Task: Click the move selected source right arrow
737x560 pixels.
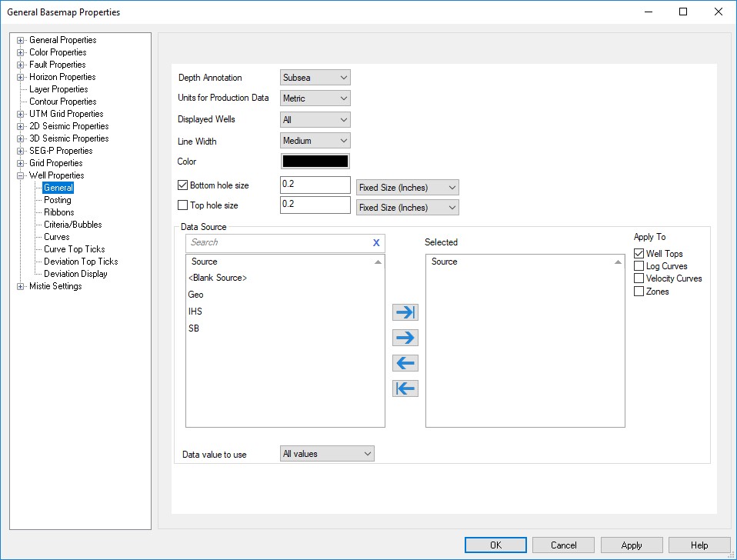Action: tap(405, 338)
